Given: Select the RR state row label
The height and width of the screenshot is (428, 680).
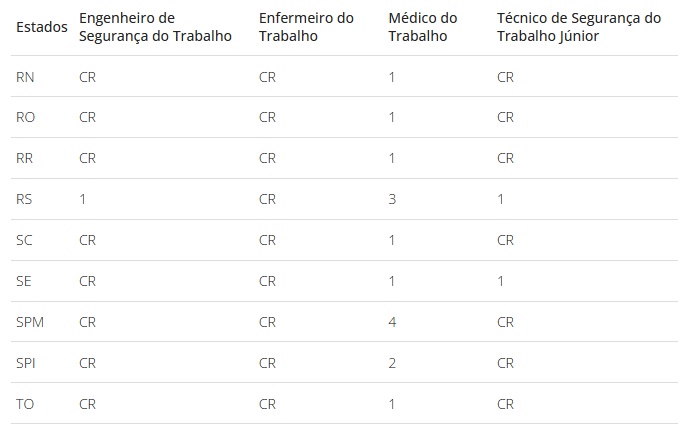Looking at the screenshot, I should pyautogui.click(x=24, y=158).
